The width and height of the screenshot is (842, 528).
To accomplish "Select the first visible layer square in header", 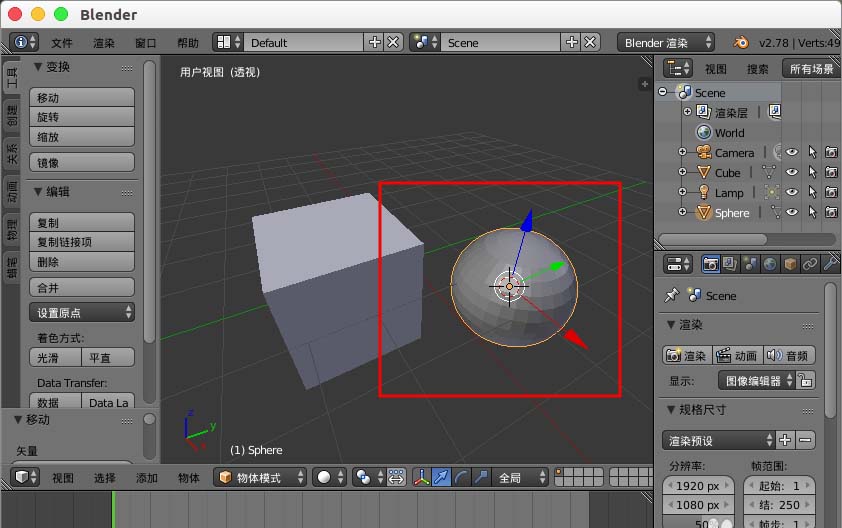I will tap(560, 472).
